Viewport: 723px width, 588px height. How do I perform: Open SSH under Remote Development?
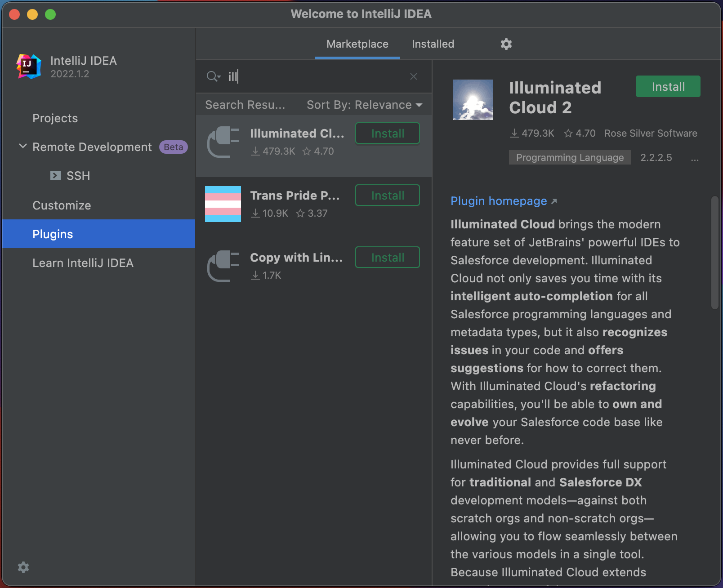(78, 176)
